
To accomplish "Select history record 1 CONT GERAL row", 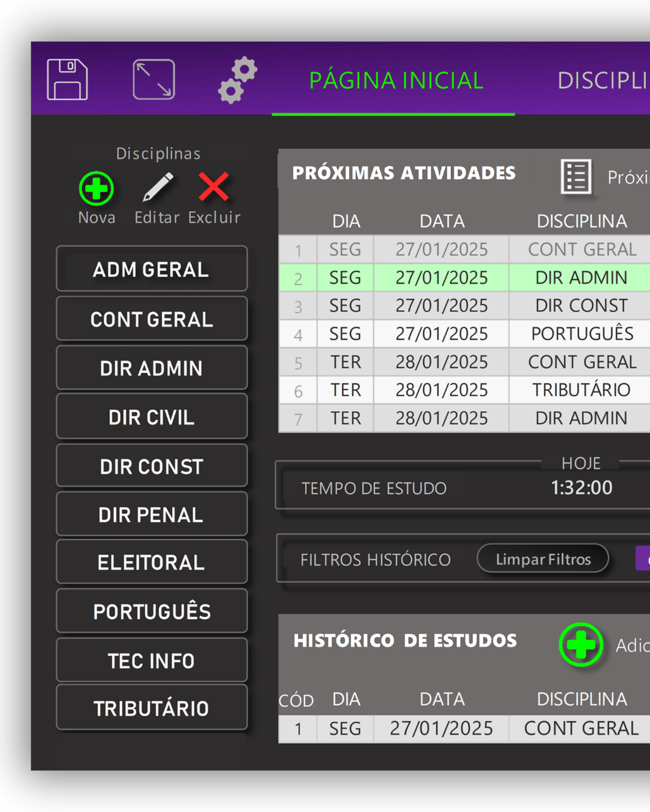I will click(581, 728).
